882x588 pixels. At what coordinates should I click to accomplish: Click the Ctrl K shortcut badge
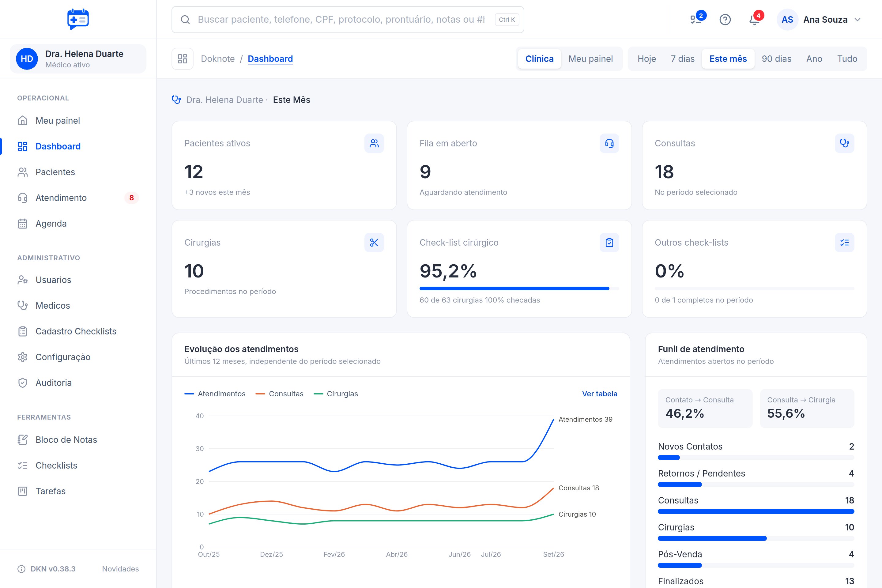507,20
